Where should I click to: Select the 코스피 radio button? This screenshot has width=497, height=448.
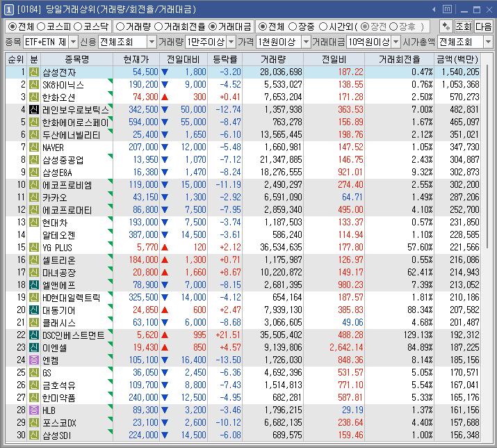click(x=41, y=26)
